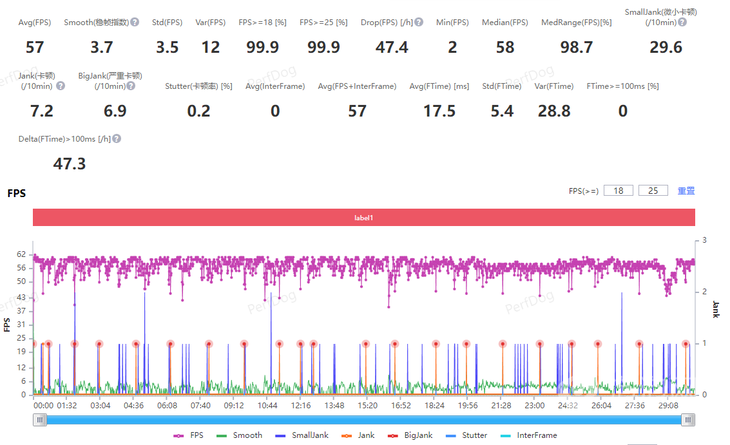Toggle SmallJank series in legend
This screenshot has height=445, width=730.
(x=302, y=435)
